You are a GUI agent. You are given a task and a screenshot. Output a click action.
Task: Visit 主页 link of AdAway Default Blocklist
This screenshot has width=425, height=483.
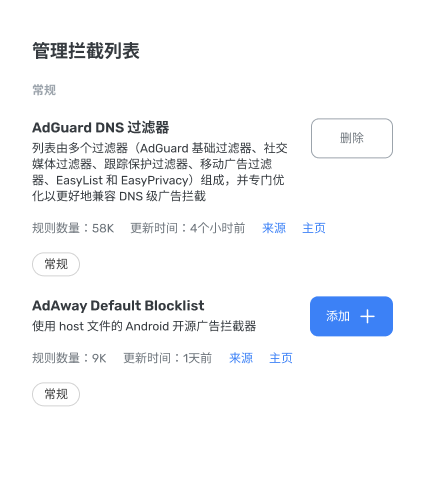(281, 358)
